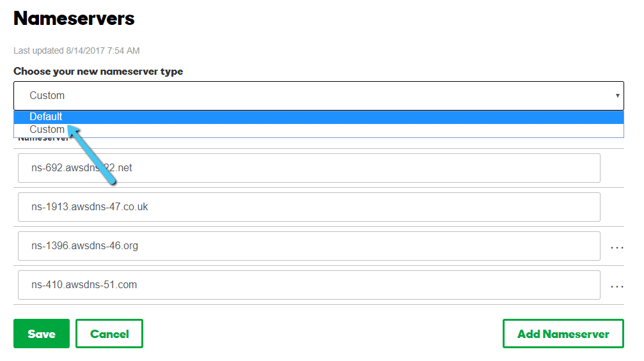Select the ns-1396.awsdns-46.org input
The width and height of the screenshot is (644, 361).
(309, 246)
